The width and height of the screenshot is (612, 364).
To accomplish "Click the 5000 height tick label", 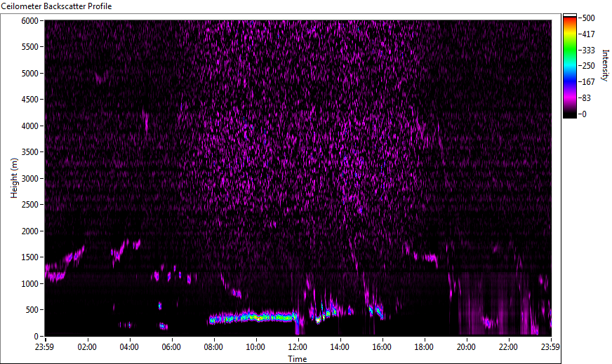I will (x=30, y=74).
